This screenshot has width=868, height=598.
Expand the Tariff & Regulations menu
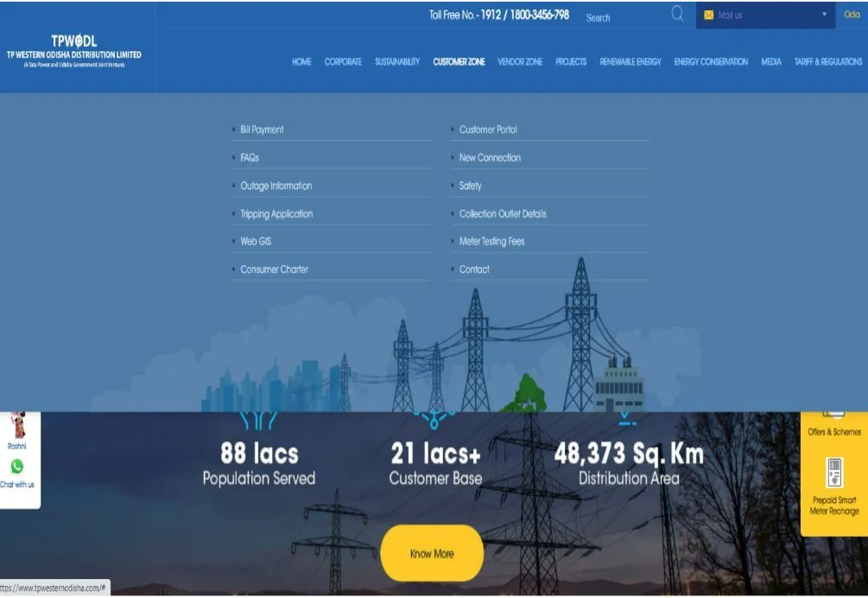(827, 62)
